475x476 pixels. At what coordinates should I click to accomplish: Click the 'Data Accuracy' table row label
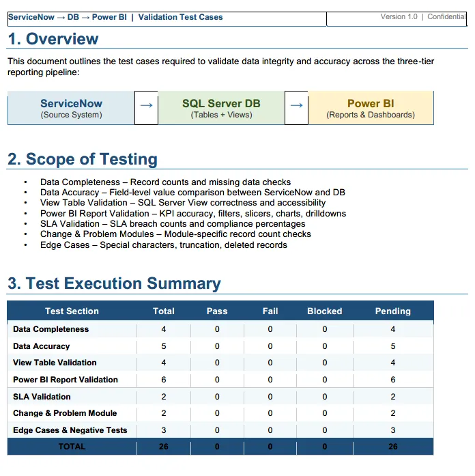[x=41, y=346]
